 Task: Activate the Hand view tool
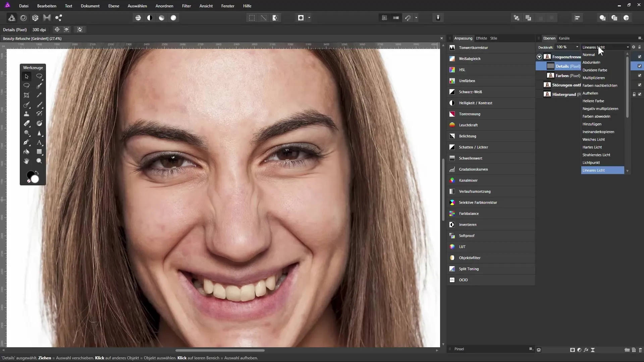pos(26,161)
